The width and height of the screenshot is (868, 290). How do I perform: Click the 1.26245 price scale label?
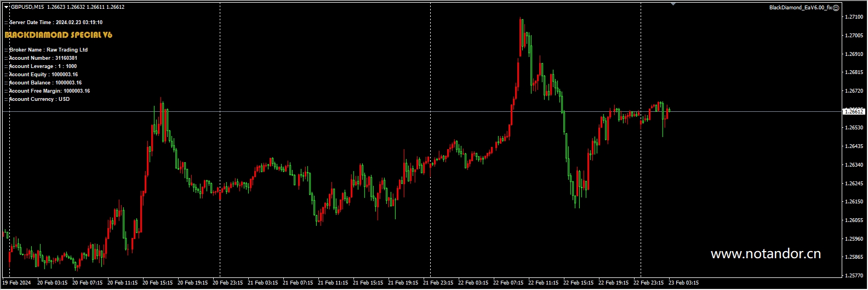point(854,184)
